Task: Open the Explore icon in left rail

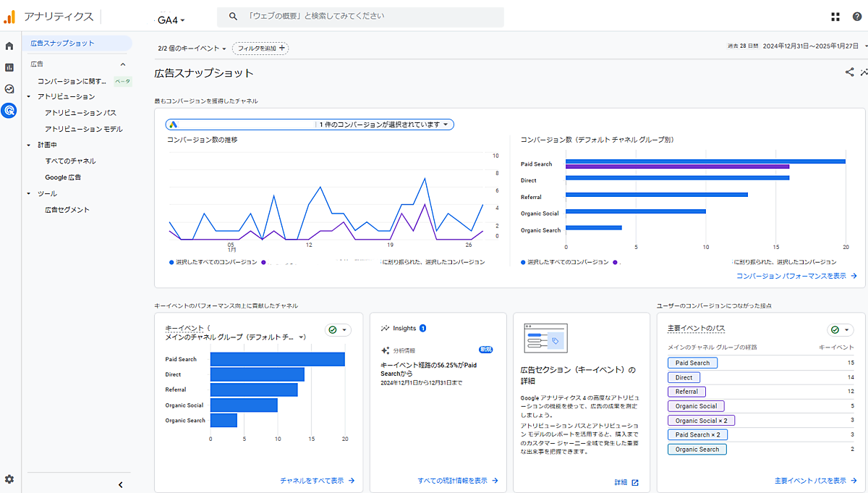Action: [9, 89]
